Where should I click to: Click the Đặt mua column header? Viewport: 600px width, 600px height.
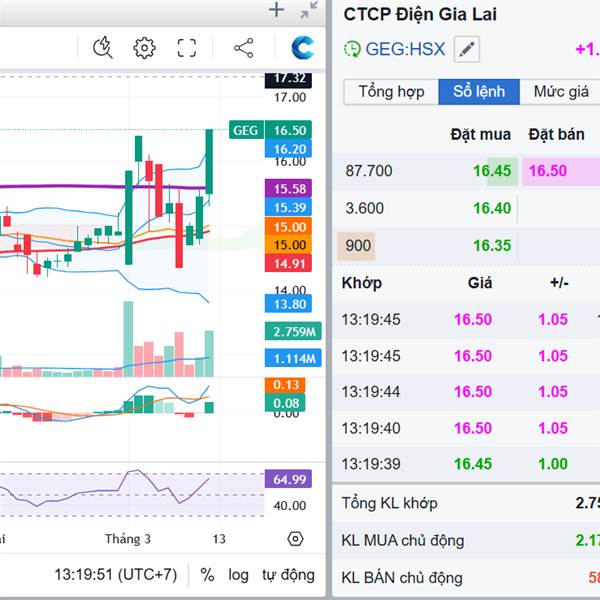[x=481, y=135]
